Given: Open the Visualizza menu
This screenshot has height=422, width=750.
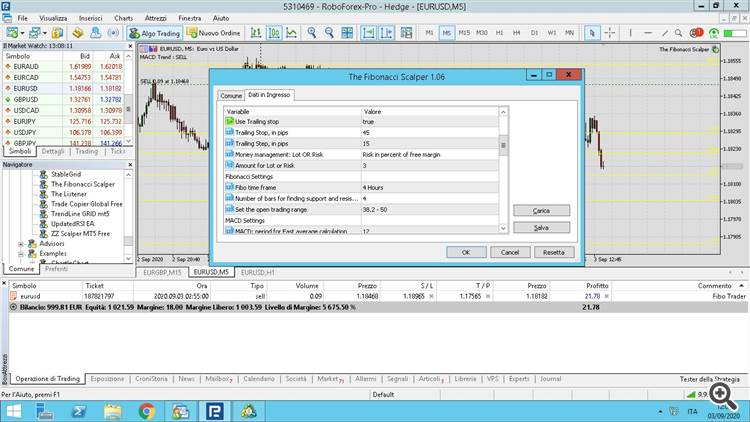Looking at the screenshot, I should click(x=53, y=18).
